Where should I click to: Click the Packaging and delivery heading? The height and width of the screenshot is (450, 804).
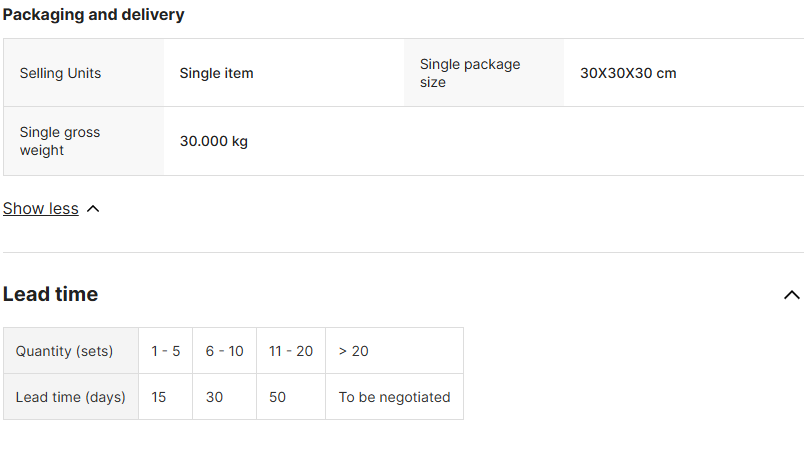(93, 15)
